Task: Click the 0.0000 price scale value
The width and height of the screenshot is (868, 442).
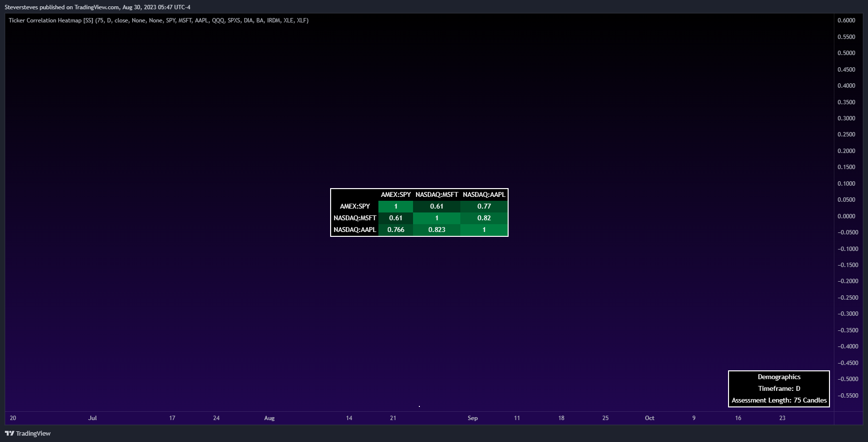Action: 847,216
